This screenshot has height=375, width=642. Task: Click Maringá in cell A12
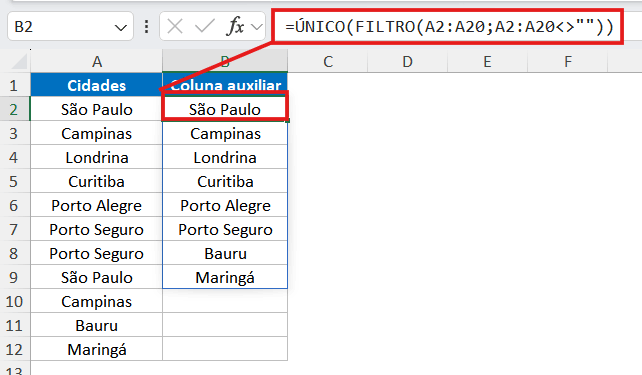tap(97, 349)
